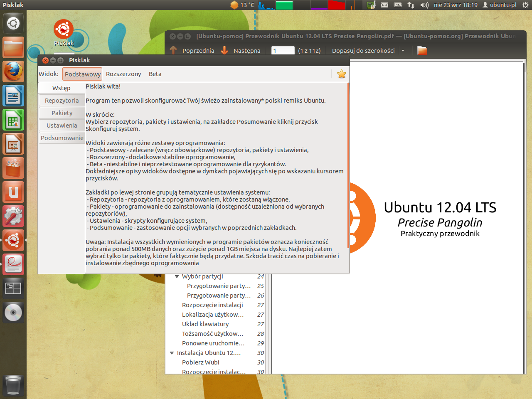Image resolution: width=532 pixels, height=399 pixels.
Task: Click the page number input field
Action: 283,51
